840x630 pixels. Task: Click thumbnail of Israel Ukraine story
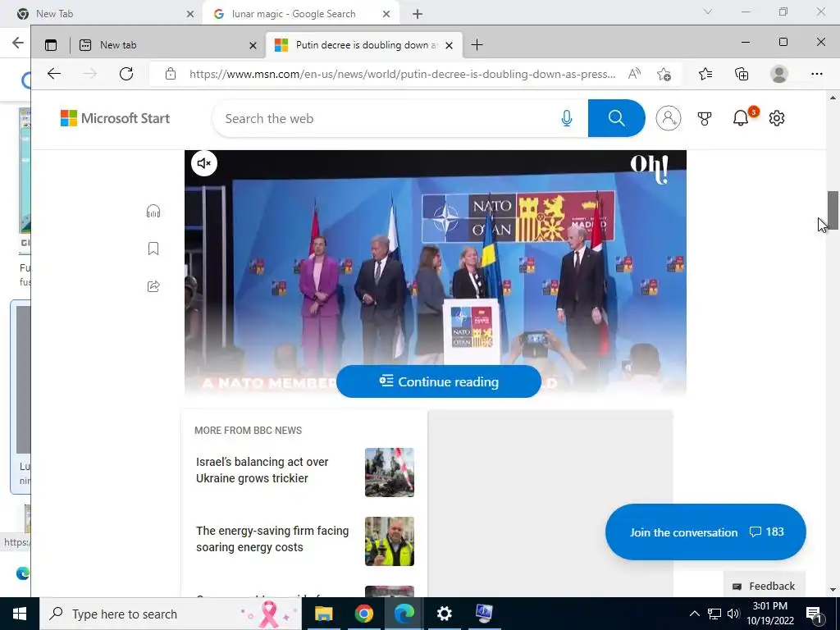point(390,472)
